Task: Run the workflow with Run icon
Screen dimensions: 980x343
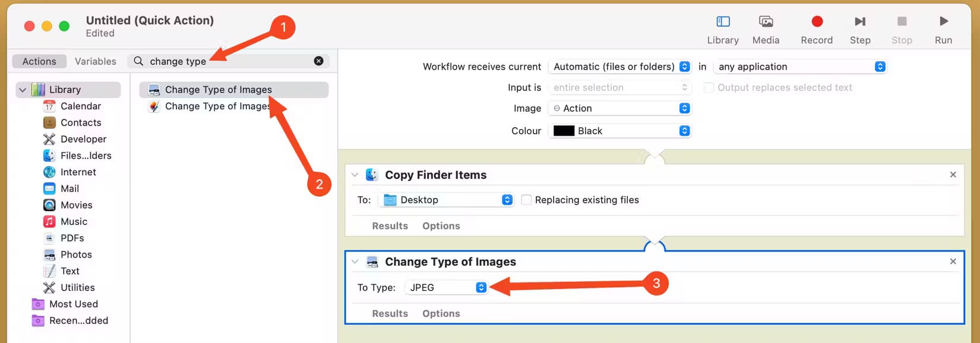Action: coord(943,22)
